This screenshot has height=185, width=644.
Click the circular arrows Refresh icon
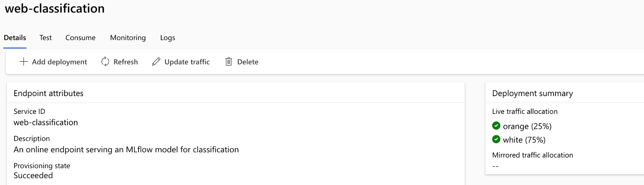(105, 62)
